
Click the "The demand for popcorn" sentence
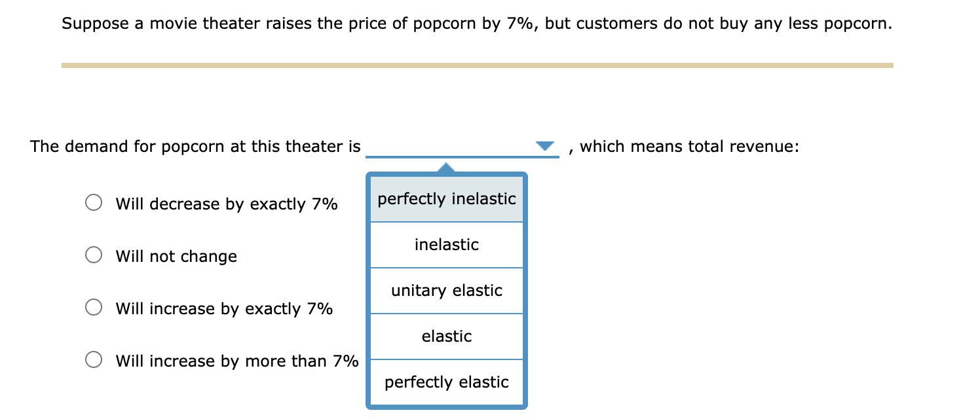tap(195, 146)
